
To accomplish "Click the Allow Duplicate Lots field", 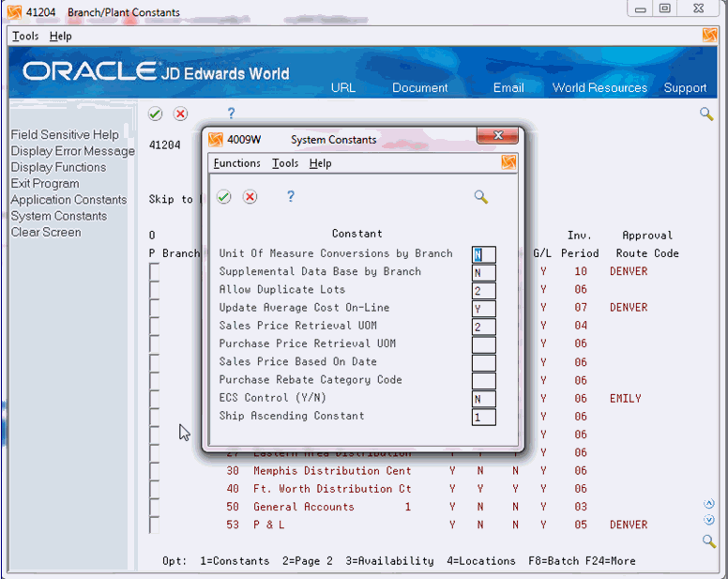I will pyautogui.click(x=484, y=291).
